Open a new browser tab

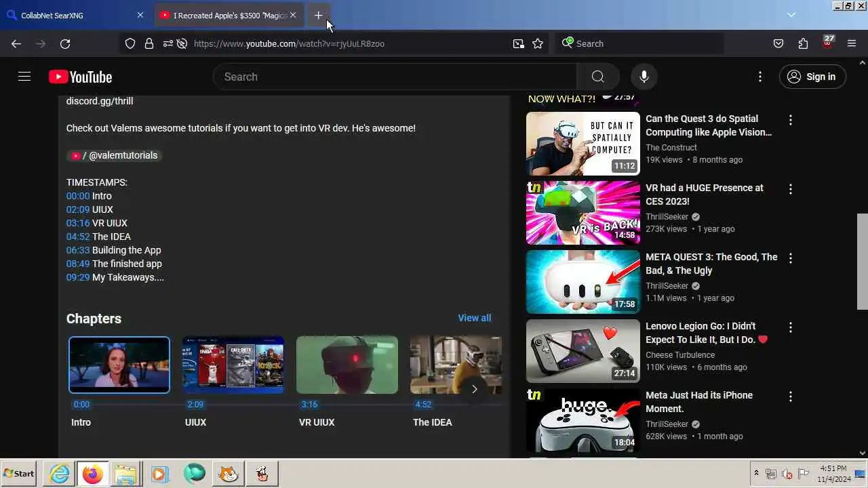pos(318,15)
